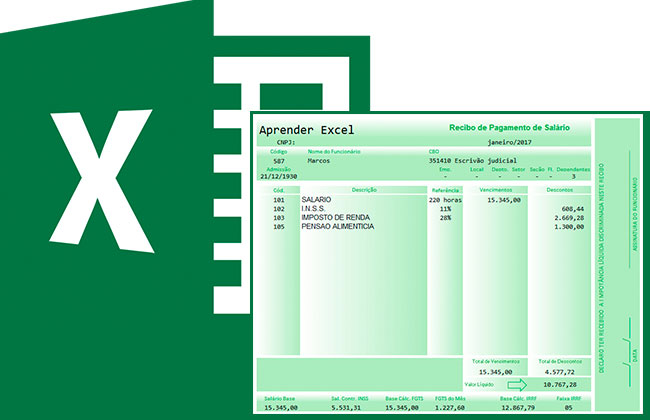Select '351410 Escrivão judicial' value
Image resolution: width=650 pixels, height=420 pixels.
(473, 160)
